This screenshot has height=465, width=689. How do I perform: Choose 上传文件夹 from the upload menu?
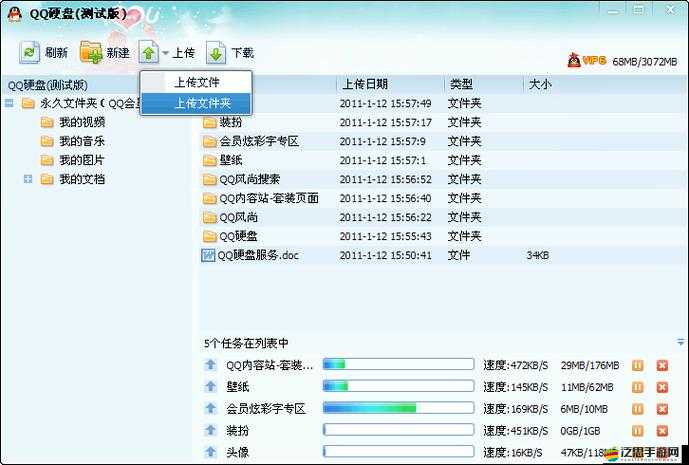pos(196,103)
